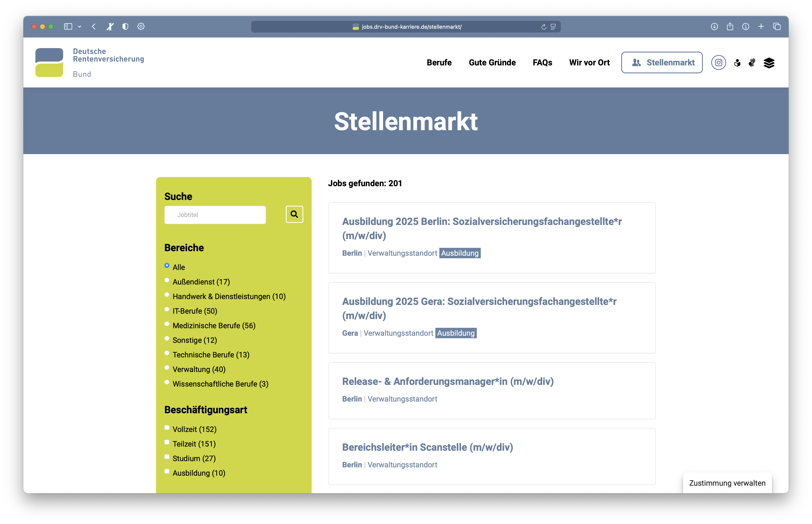
Task: Select Technische Berufe (13) radio
Action: tap(167, 353)
